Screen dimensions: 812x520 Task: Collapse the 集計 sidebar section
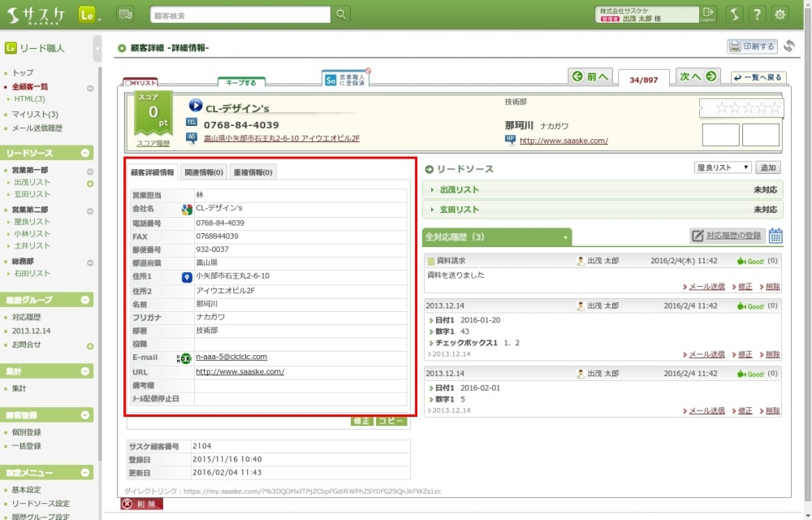click(x=85, y=371)
